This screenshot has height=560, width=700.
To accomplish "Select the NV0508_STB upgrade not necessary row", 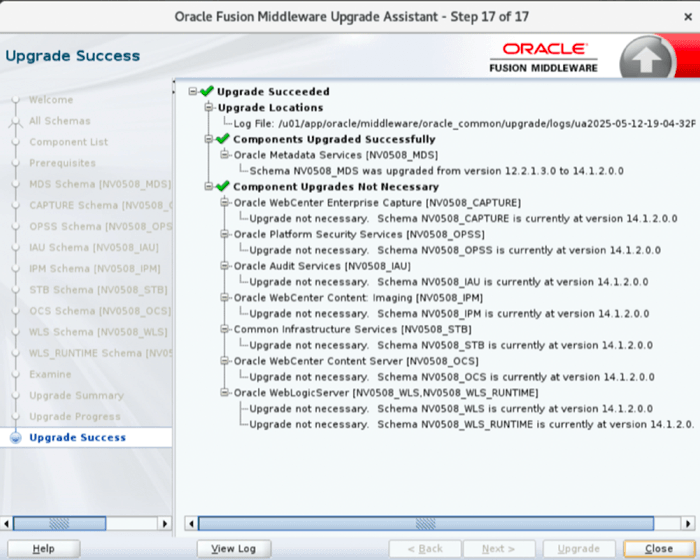I will click(451, 345).
